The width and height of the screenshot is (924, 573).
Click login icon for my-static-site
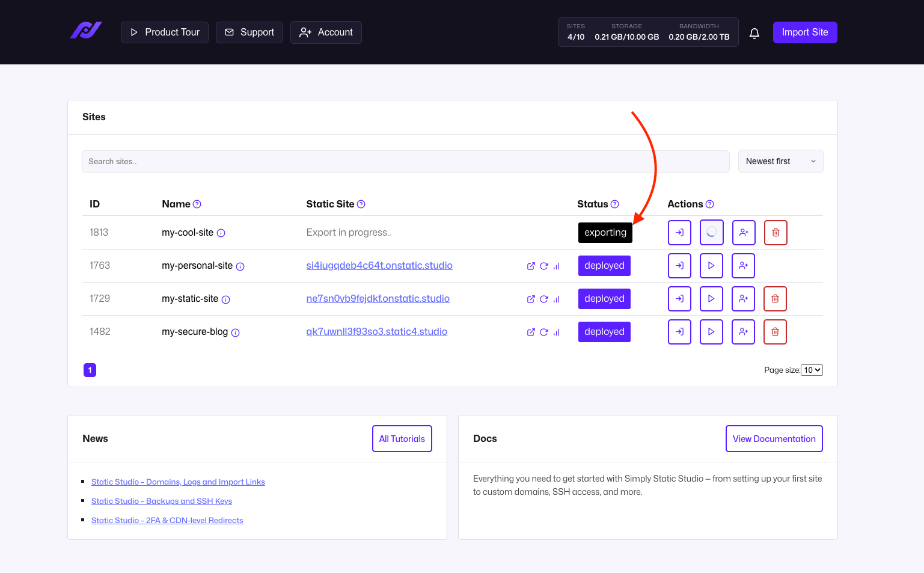click(679, 299)
